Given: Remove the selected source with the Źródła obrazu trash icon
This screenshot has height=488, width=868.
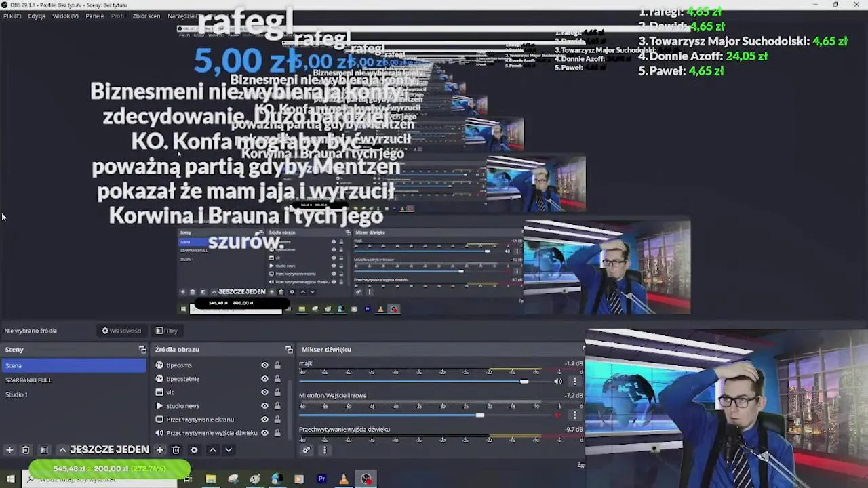Looking at the screenshot, I should click(x=176, y=450).
